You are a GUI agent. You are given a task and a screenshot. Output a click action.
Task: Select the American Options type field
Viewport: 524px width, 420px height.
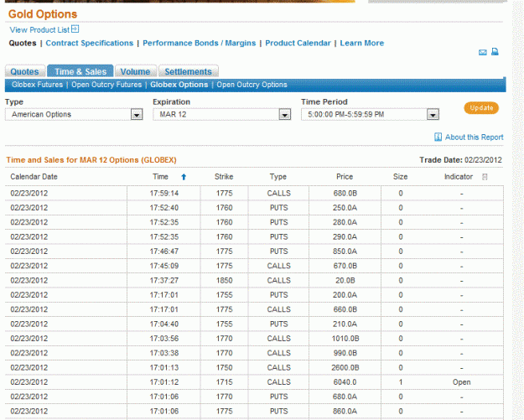pyautogui.click(x=74, y=115)
